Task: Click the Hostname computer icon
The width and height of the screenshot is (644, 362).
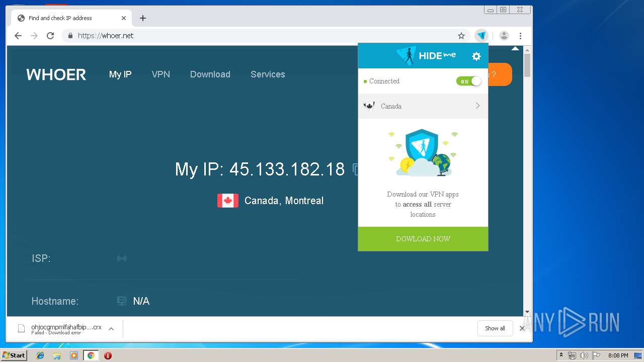Action: click(x=122, y=301)
